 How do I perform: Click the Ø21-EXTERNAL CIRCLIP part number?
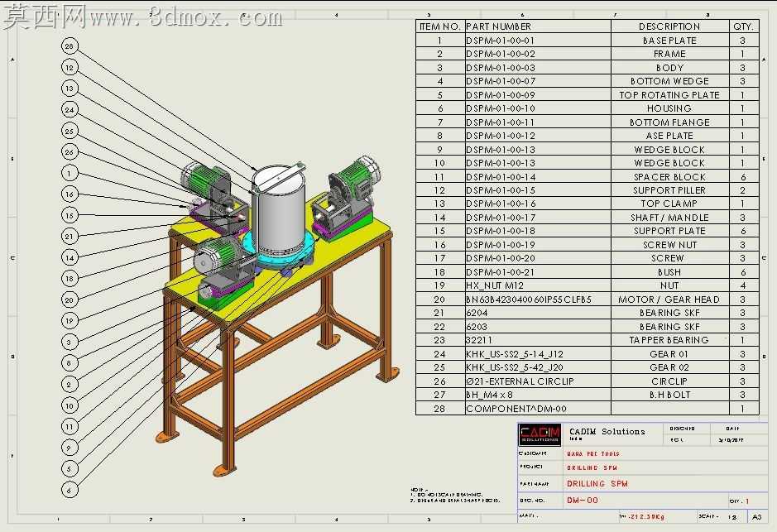point(538,381)
